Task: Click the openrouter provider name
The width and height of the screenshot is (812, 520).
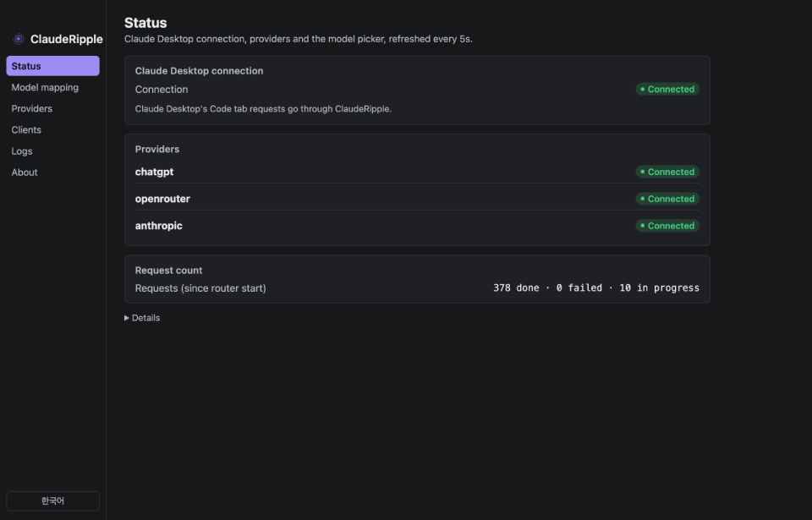Action: click(x=162, y=199)
